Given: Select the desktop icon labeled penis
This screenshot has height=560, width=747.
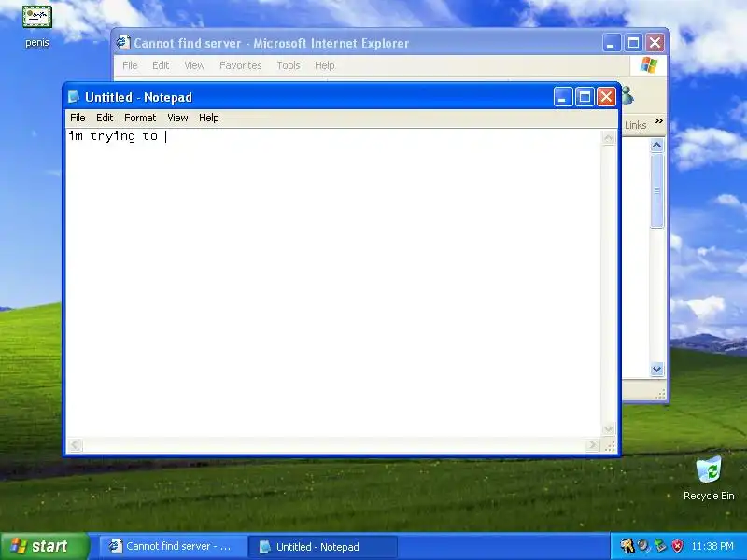Looking at the screenshot, I should coord(36,27).
